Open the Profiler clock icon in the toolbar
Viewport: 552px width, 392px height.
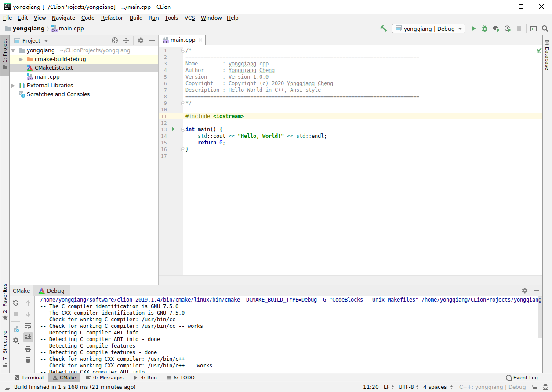[508, 28]
